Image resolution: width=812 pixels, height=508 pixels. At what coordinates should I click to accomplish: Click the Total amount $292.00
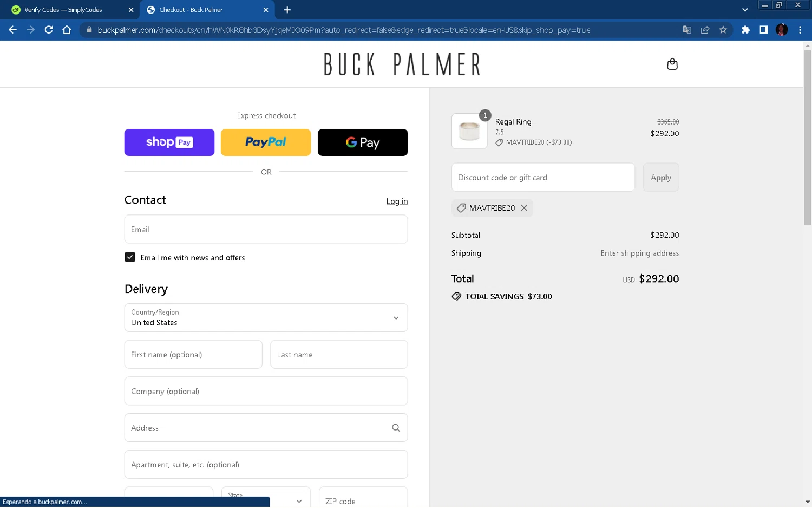pos(659,279)
